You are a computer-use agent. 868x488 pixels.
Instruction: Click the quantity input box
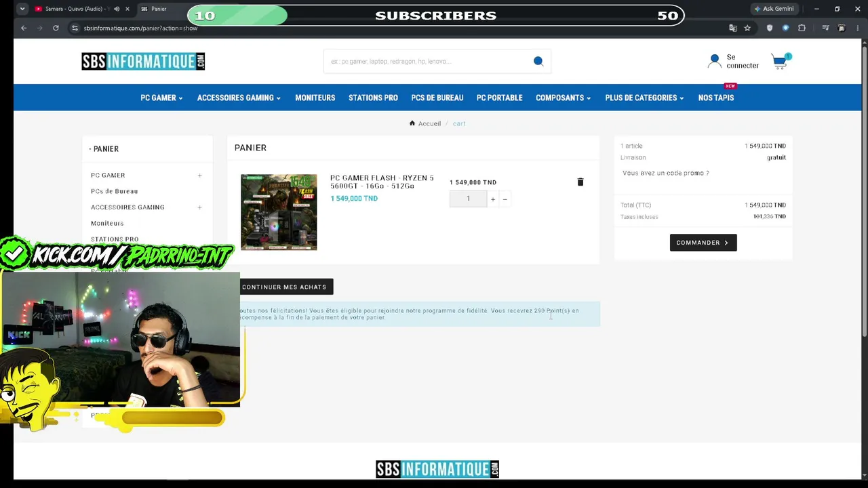(x=468, y=199)
